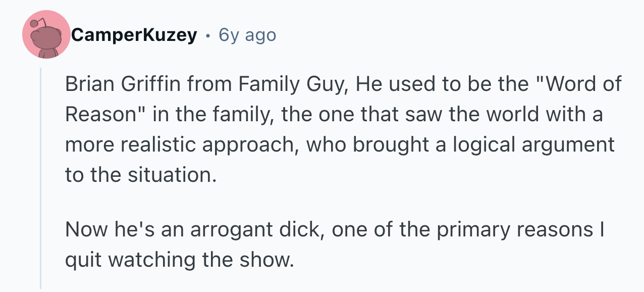Click the paragraph starting "Now he's an arrogant"

click(334, 245)
